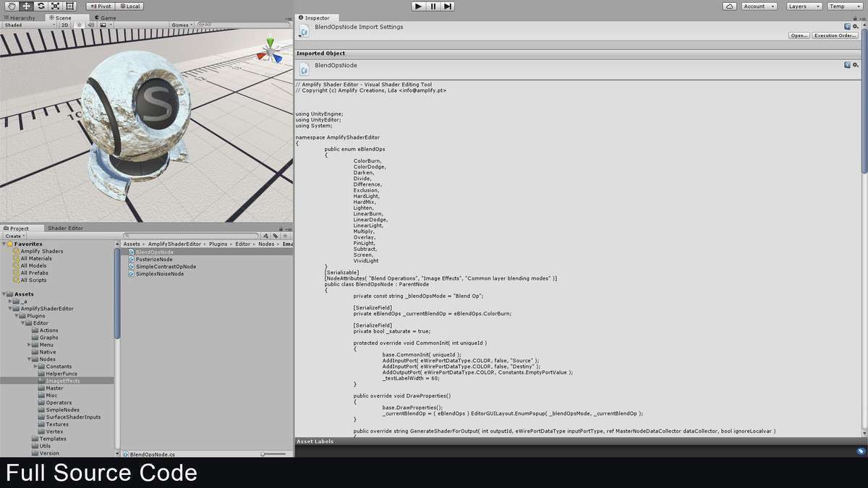Open gear menu in Import Settings header

pyautogui.click(x=855, y=26)
